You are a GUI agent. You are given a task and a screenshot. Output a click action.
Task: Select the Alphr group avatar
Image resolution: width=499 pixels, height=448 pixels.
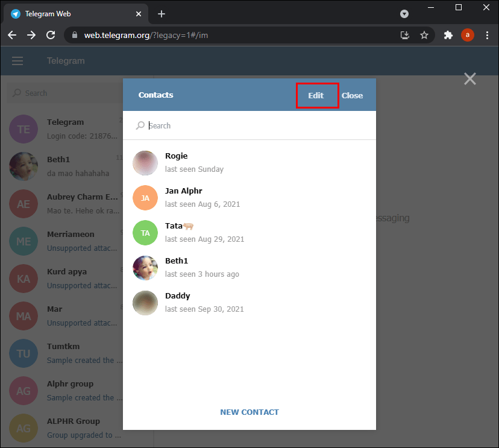point(24,391)
